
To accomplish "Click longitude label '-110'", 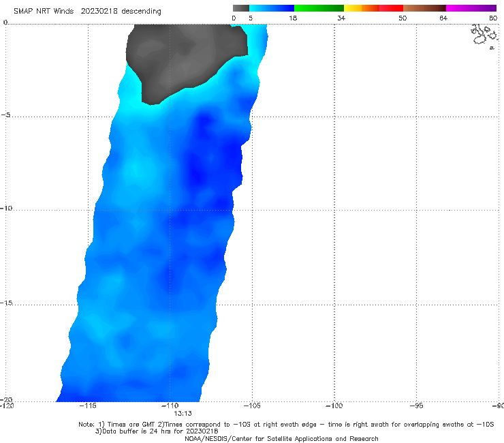I will coord(170,406).
